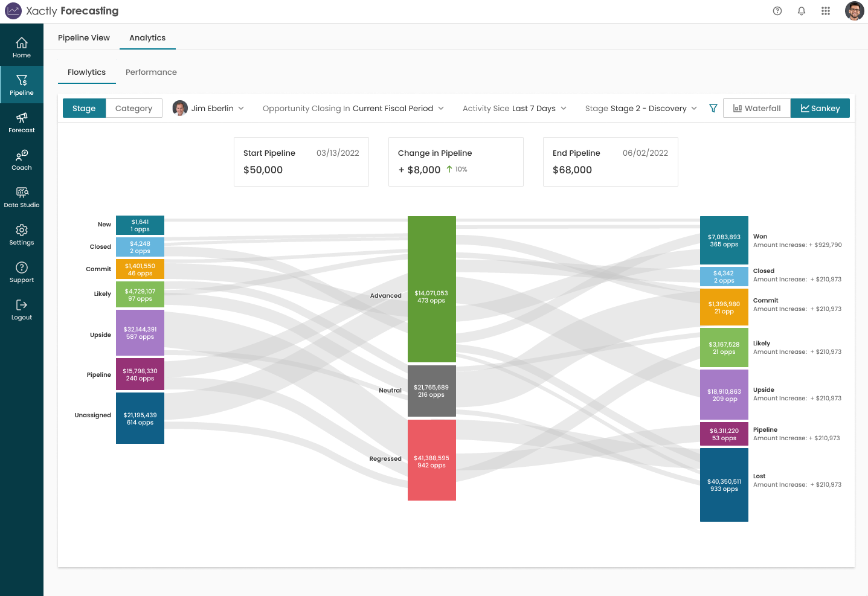Open the profile avatar menu
This screenshot has height=596, width=868.
[854, 11]
